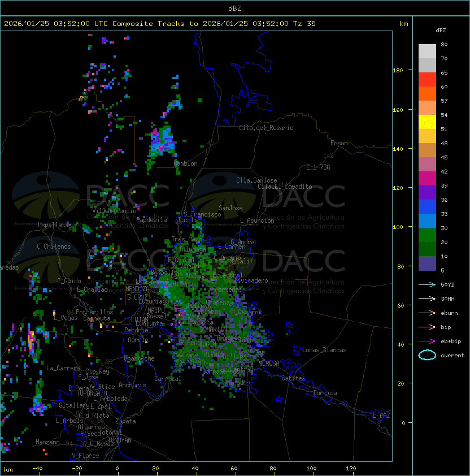The image size is (470, 476).
Task: Click the 180 tick on right axis
Action: (398, 71)
